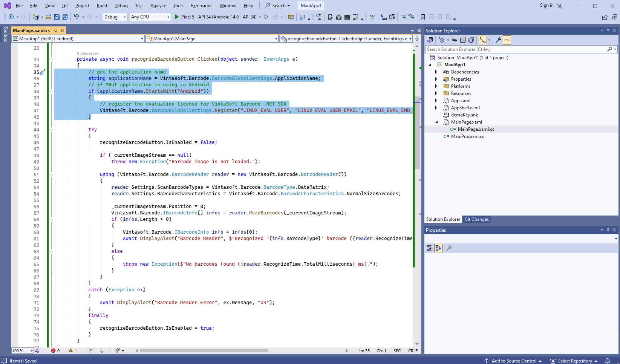620x364 pixels.
Task: Click Add to Source Control
Action: tap(513, 361)
